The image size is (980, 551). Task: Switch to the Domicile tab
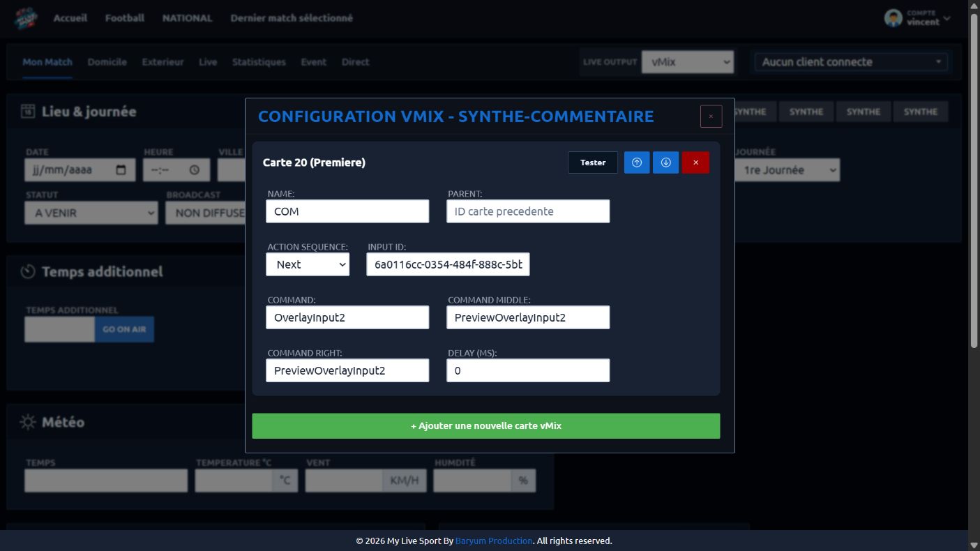click(107, 62)
